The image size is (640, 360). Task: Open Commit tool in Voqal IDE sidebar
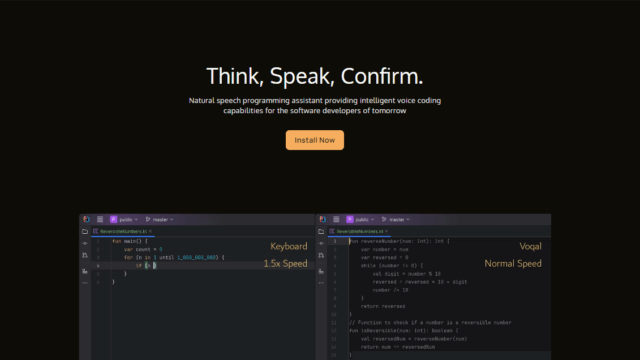[x=321, y=243]
